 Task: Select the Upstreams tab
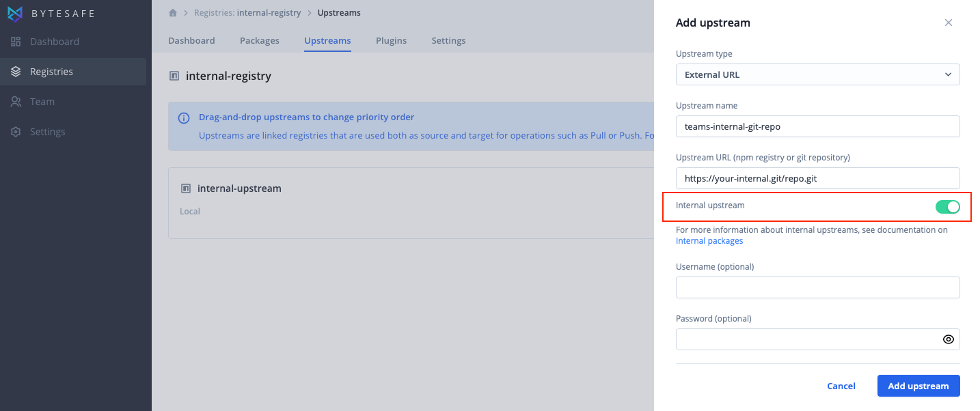pos(327,41)
